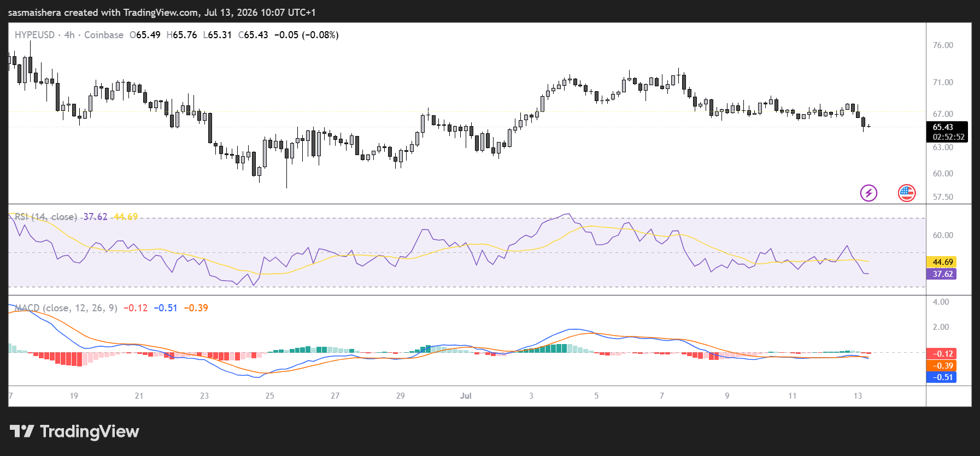Click the Jul label on time axis

pos(466,396)
